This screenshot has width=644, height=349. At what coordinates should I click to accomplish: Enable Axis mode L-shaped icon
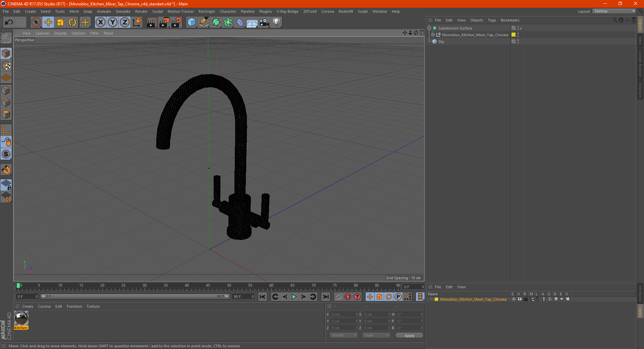point(6,130)
